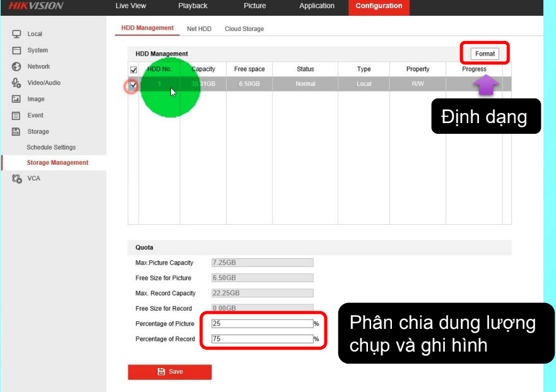Click the Percentage of Picture field
The width and height of the screenshot is (556, 392).
click(262, 324)
